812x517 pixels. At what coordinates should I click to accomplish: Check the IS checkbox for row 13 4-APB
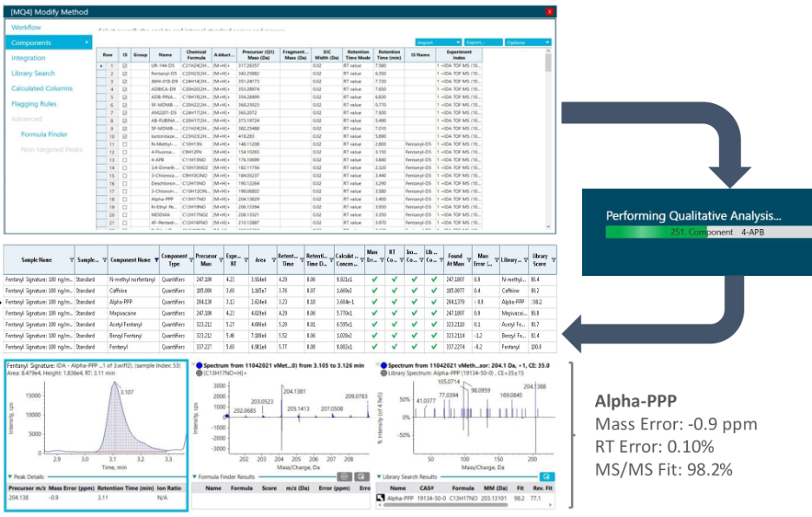tap(124, 160)
